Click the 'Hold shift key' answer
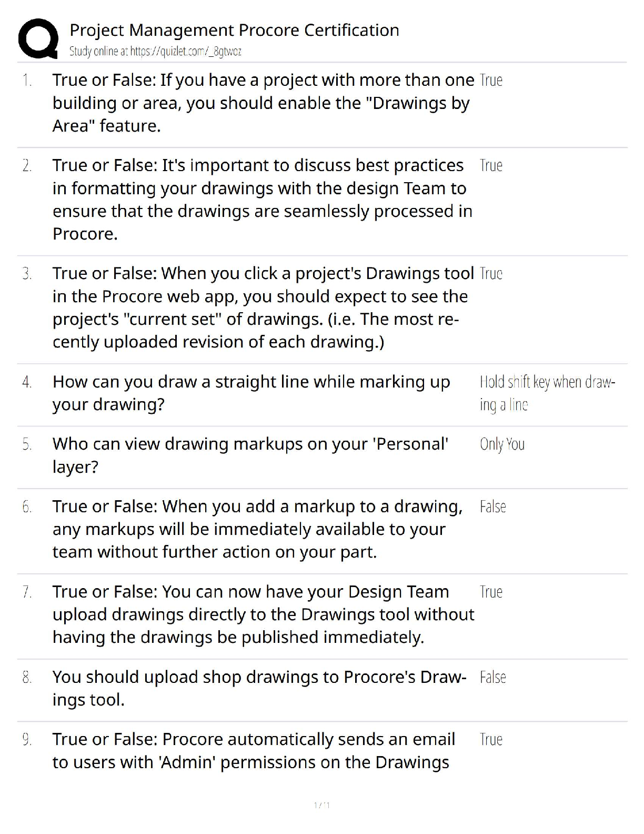The height and width of the screenshot is (834, 644). pos(547,393)
